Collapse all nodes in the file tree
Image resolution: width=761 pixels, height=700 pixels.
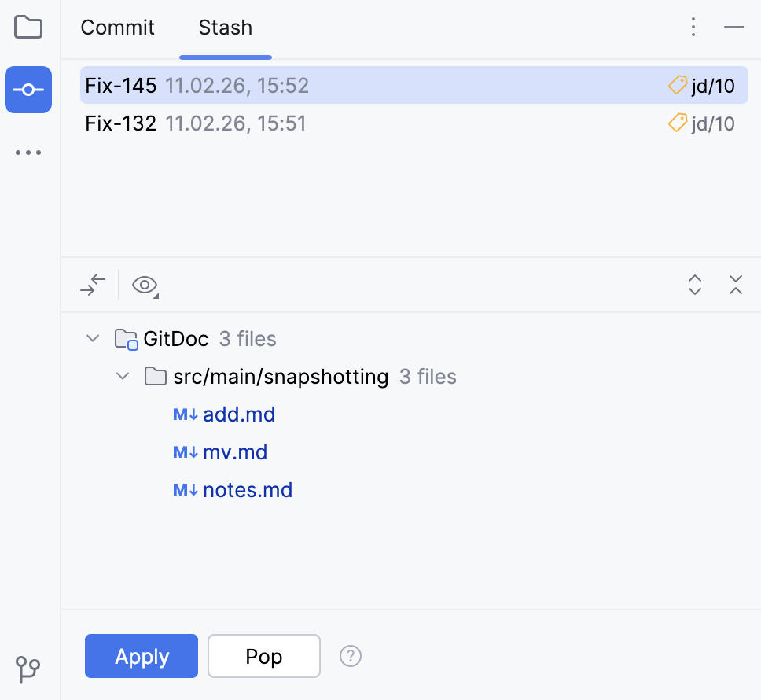(x=736, y=285)
